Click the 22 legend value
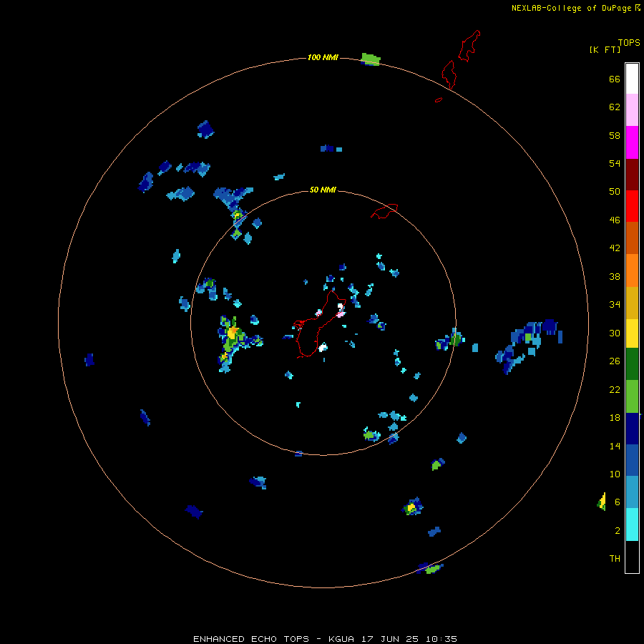Screen dimensions: 644x644 click(615, 389)
